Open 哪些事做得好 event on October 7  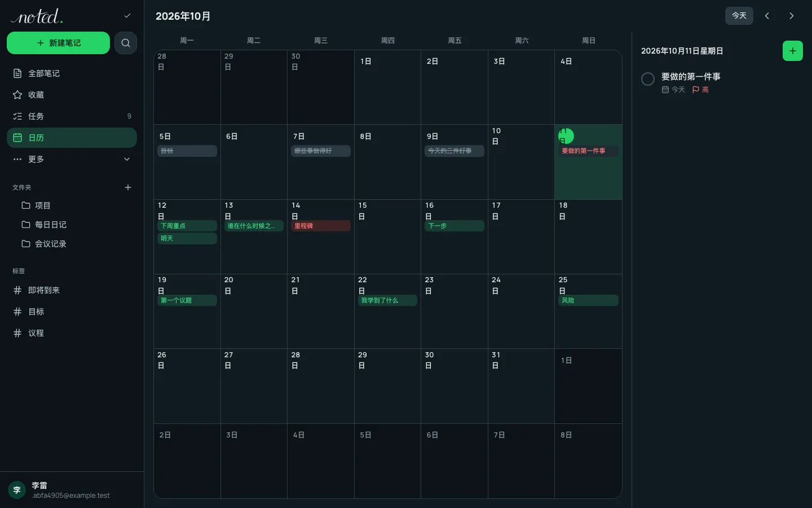321,151
